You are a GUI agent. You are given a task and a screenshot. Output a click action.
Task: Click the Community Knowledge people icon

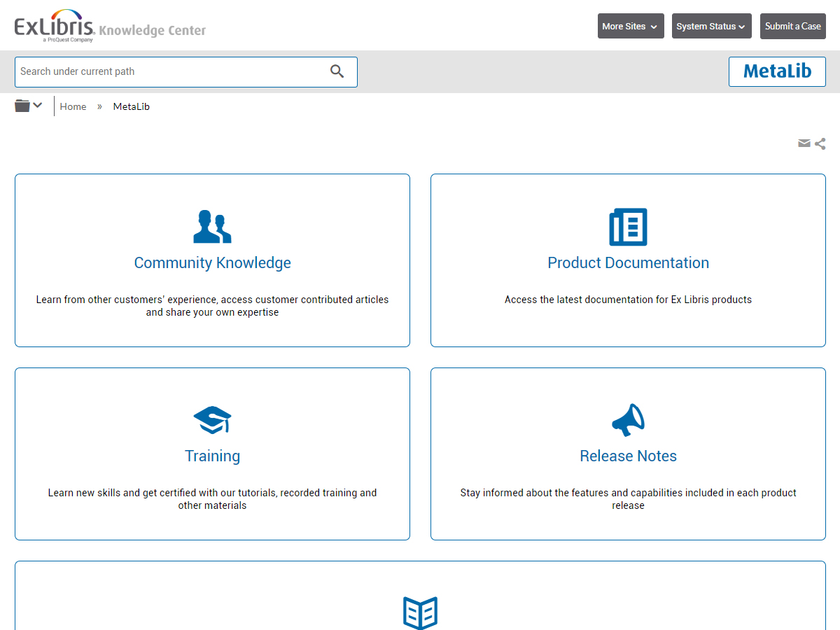pyautogui.click(x=212, y=226)
